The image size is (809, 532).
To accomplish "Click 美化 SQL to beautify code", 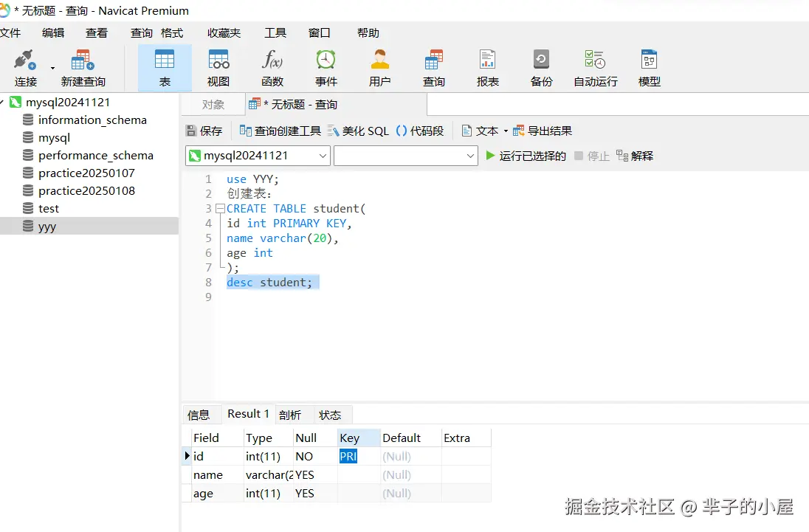I will (359, 131).
